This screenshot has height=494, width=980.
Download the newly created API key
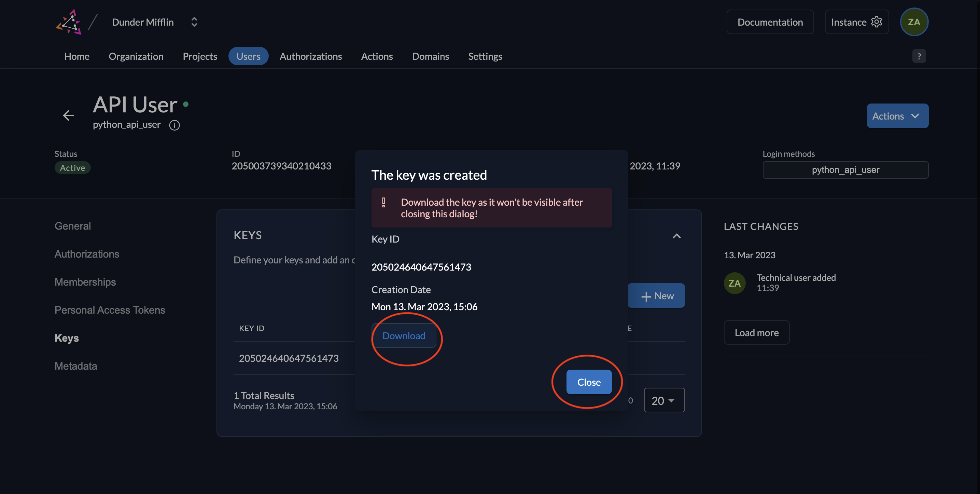tap(404, 335)
